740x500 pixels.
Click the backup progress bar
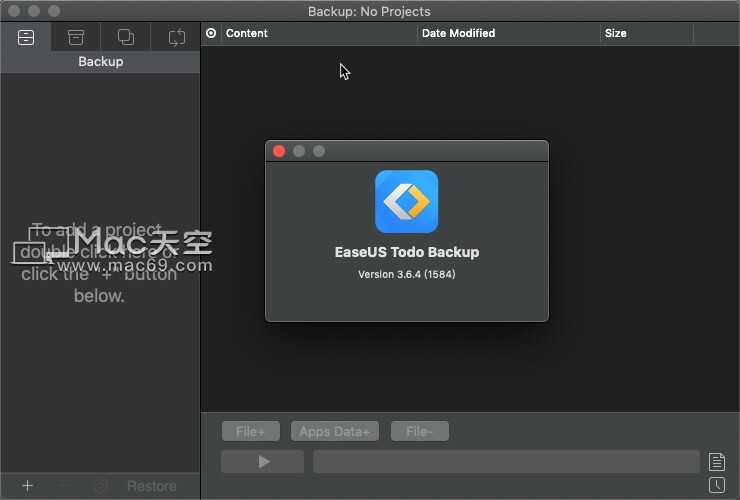coord(506,461)
